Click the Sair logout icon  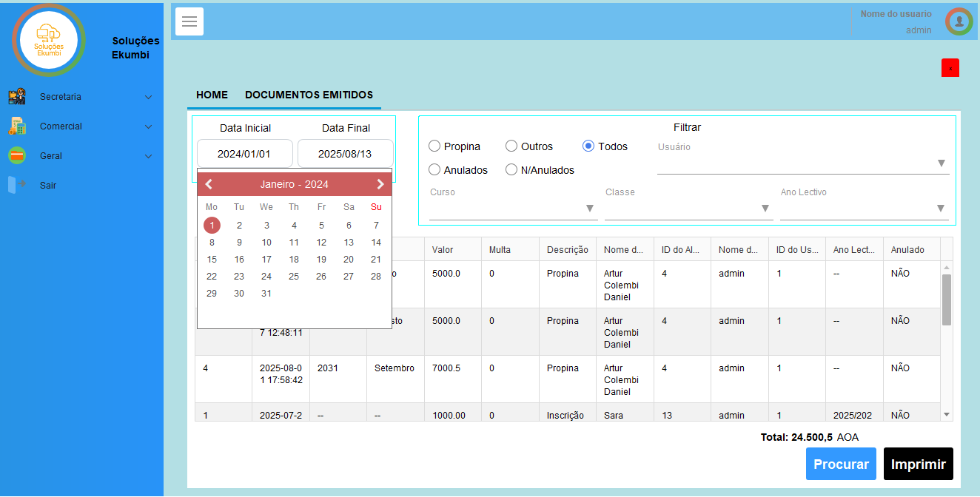[x=17, y=185]
